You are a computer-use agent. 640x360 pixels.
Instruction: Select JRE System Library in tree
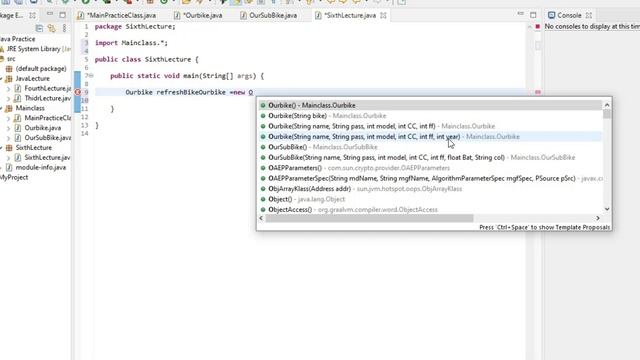tap(36, 49)
